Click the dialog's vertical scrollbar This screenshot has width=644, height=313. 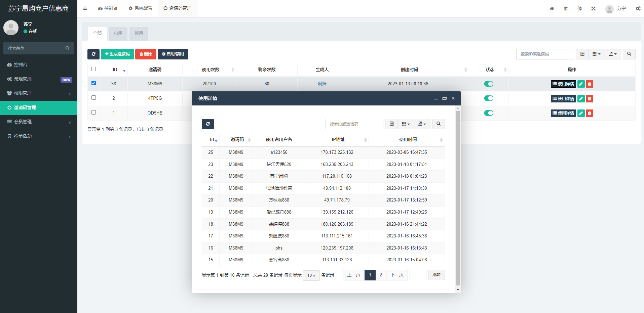point(458,198)
